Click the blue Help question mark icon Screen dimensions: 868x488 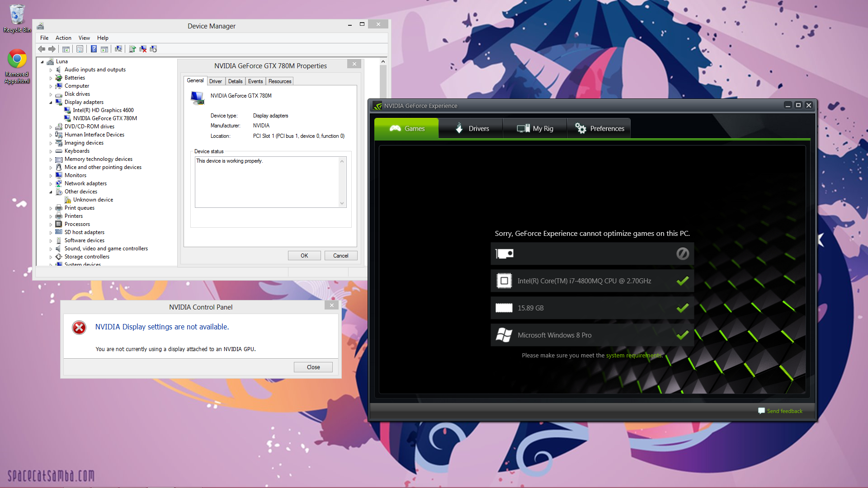[x=94, y=49]
